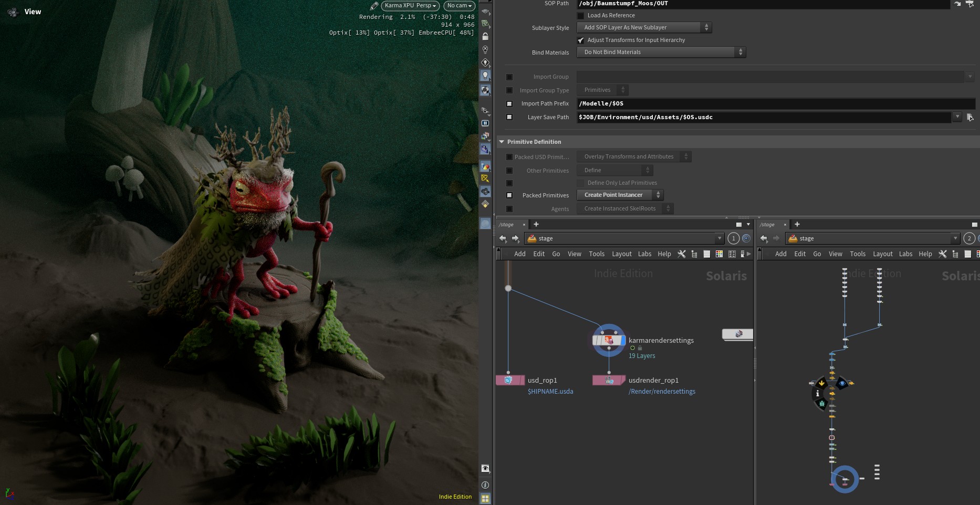Click the bug debug flag on node ring

[x=822, y=404]
